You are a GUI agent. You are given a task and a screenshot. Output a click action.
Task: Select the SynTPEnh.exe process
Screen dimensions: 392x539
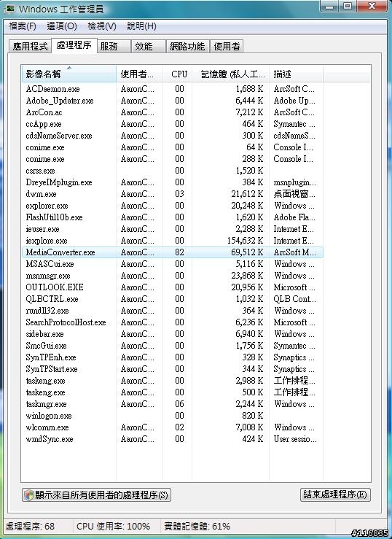pyautogui.click(x=172, y=357)
